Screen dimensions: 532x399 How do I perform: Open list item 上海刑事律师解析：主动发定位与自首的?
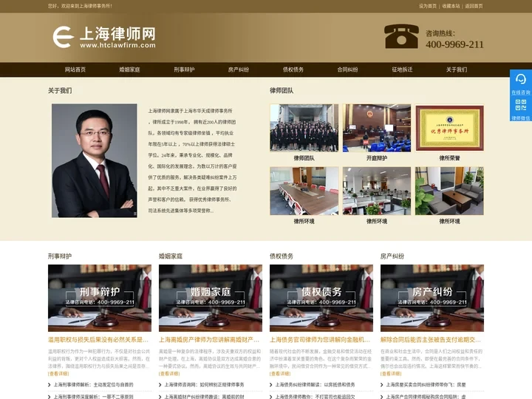coord(93,385)
